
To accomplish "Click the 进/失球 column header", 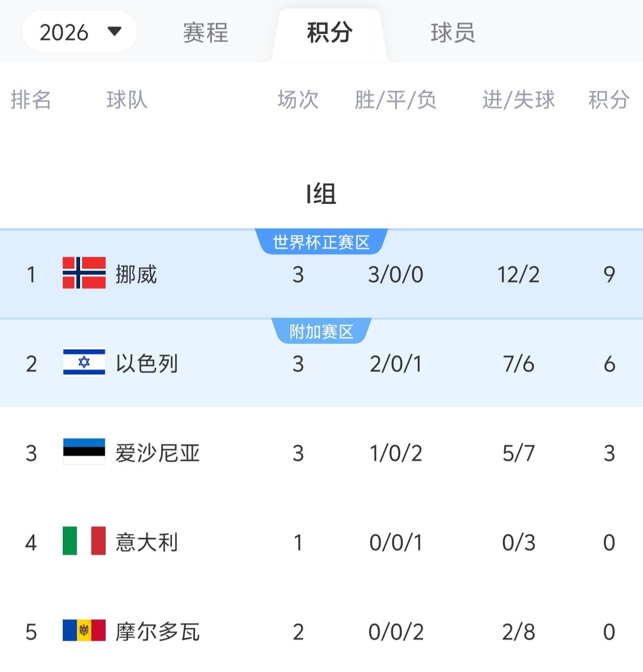I will 518,100.
